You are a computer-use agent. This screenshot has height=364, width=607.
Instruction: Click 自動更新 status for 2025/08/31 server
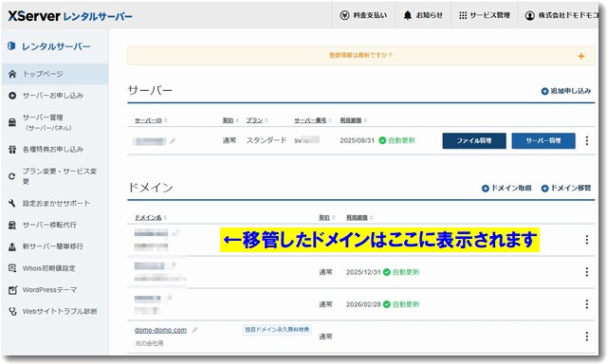click(396, 140)
